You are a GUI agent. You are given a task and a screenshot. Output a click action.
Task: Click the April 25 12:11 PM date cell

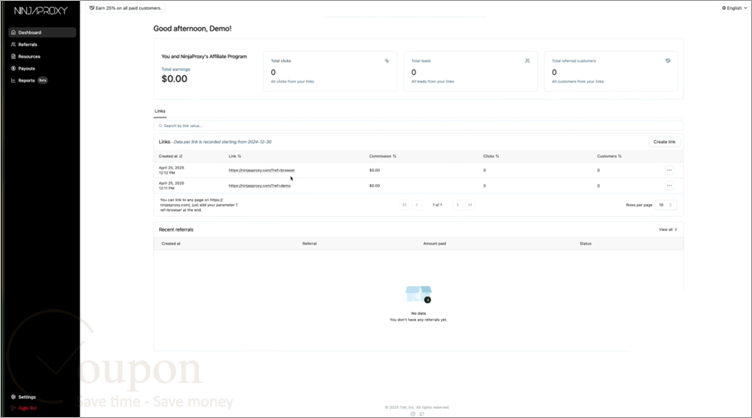(171, 186)
